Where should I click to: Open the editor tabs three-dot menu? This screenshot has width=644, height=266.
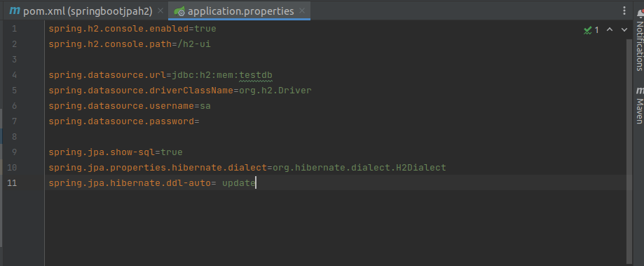624,11
